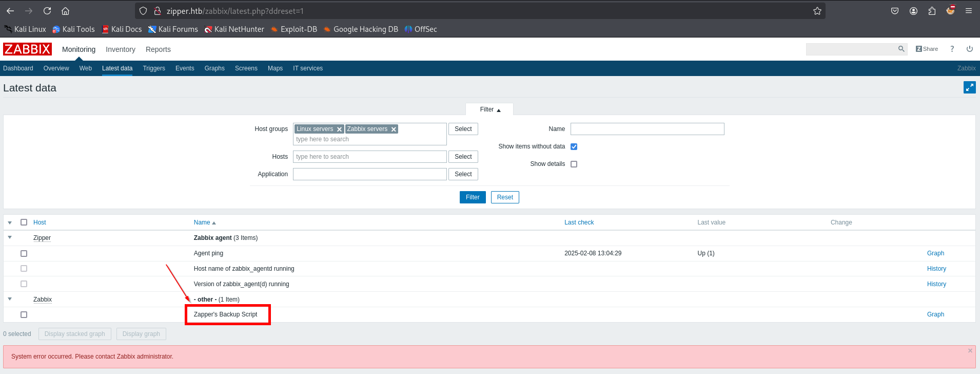
Task: Collapse the Zipper host group
Action: click(10, 237)
